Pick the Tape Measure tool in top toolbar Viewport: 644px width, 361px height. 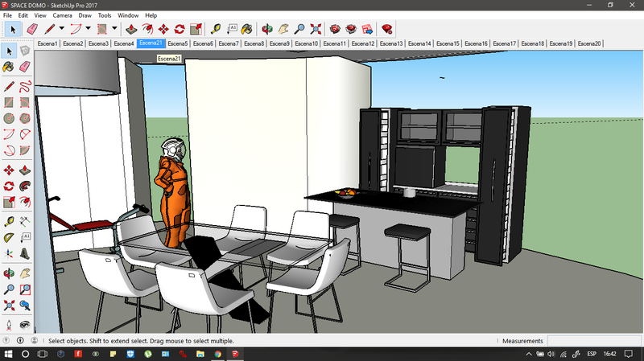coord(215,29)
